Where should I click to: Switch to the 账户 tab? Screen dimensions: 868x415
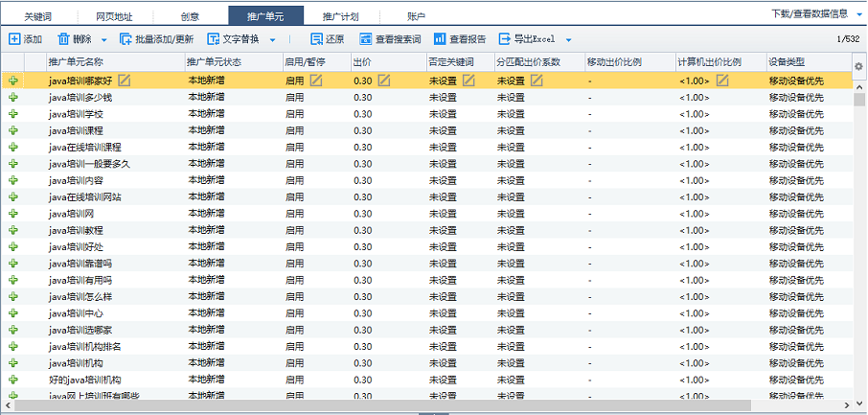click(x=417, y=16)
